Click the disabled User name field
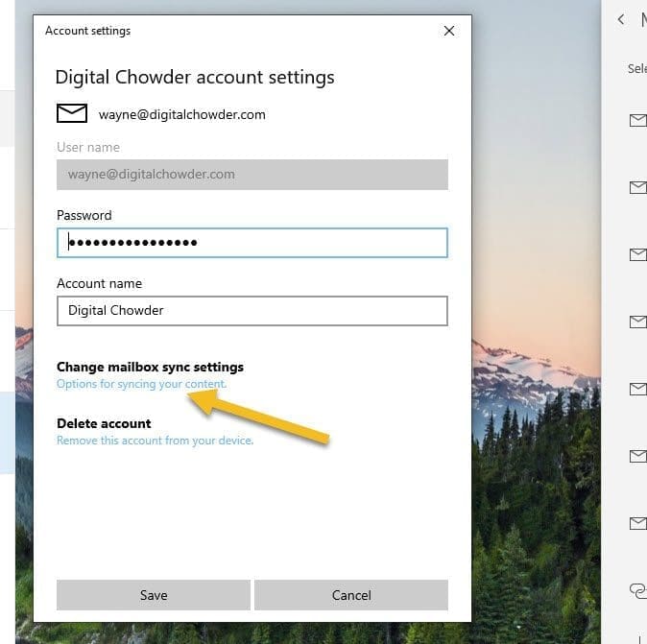Image resolution: width=647 pixels, height=644 pixels. 252,175
